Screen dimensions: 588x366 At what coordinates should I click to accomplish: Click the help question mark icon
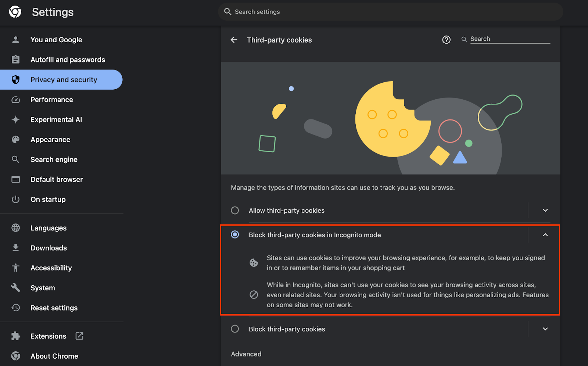coord(446,40)
